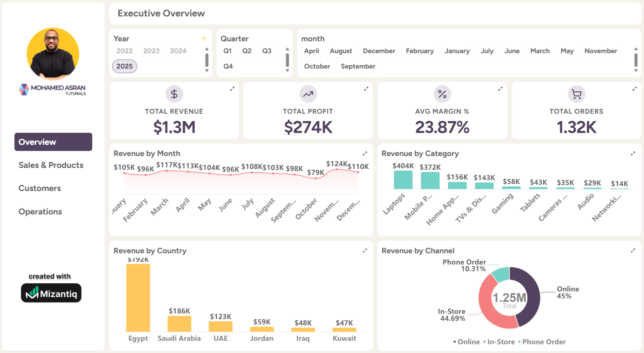Image resolution: width=644 pixels, height=353 pixels.
Task: Select year 2024 filter chip
Action: point(178,51)
